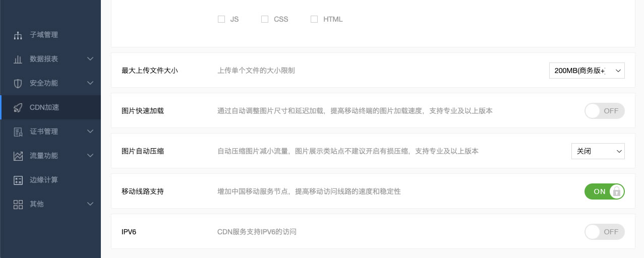
Task: Click the 边缘计算 calculator icon
Action: pyautogui.click(x=18, y=180)
